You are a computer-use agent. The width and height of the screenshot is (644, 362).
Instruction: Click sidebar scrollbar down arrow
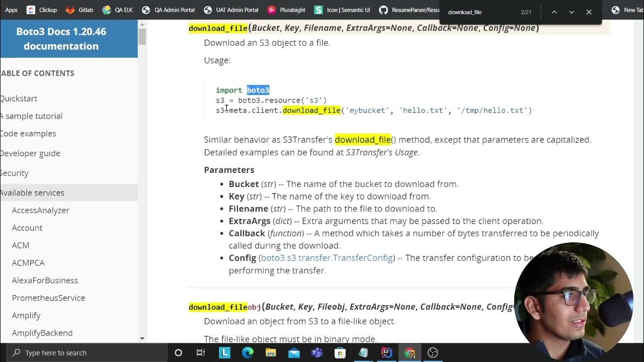point(142,338)
